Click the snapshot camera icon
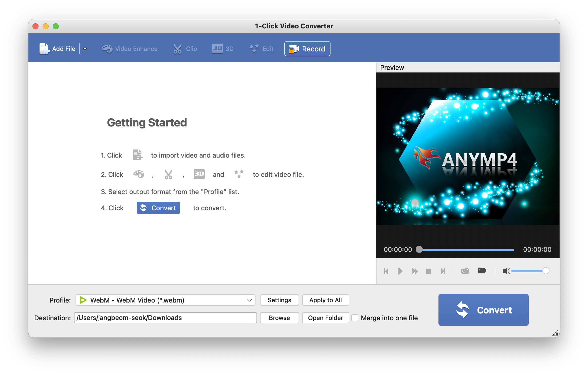Screen dimensions: 588x375 (465, 271)
